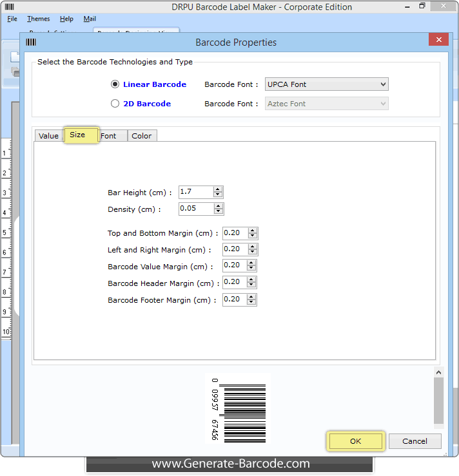Viewport: 459px width, 476px height.
Task: Increase Bar Height with up arrow
Action: click(x=218, y=189)
